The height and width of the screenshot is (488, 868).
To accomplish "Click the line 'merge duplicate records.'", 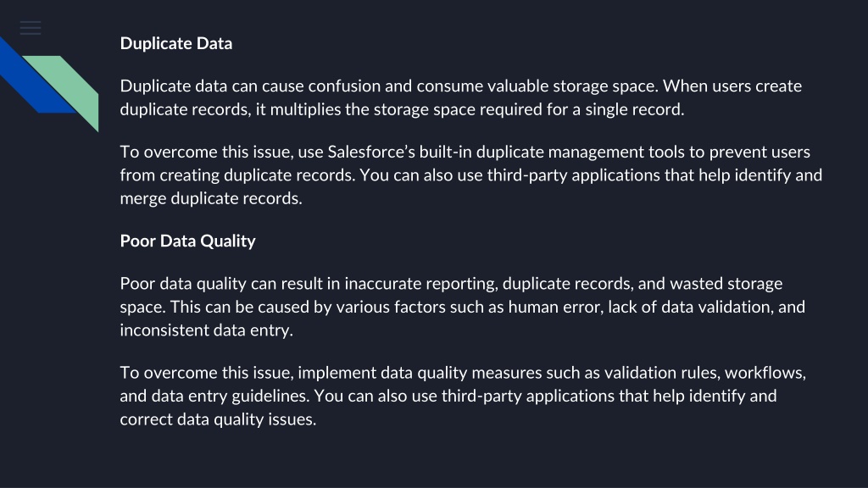I will [x=211, y=198].
